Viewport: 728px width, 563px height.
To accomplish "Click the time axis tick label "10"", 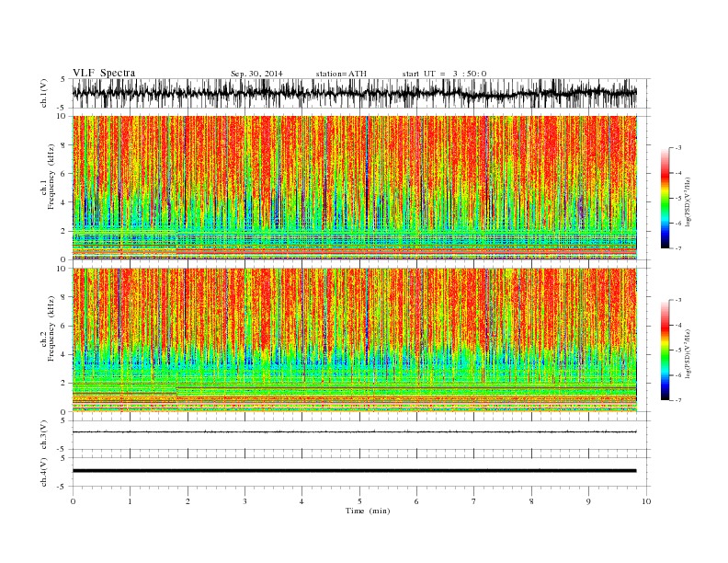I will [646, 501].
